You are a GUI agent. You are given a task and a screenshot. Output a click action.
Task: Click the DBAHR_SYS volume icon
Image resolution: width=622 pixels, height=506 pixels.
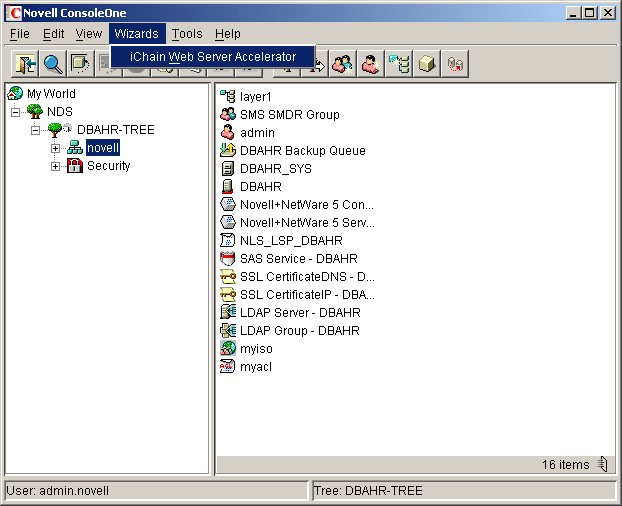pos(228,168)
